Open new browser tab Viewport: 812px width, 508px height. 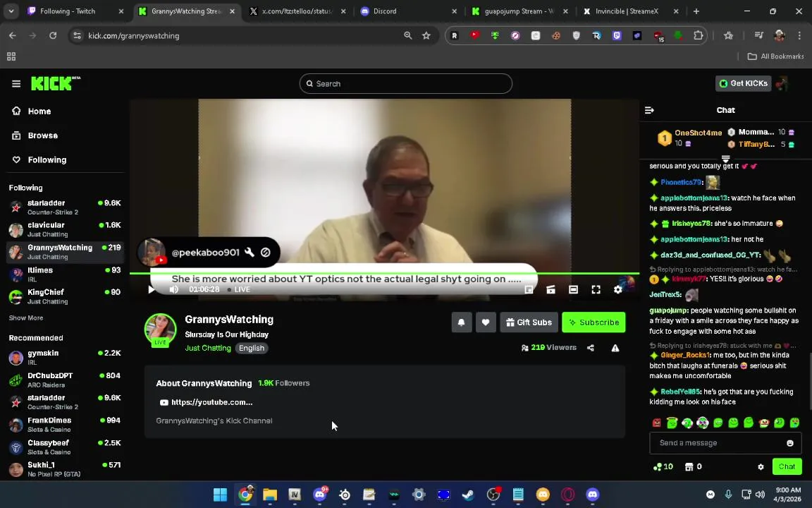tap(696, 11)
